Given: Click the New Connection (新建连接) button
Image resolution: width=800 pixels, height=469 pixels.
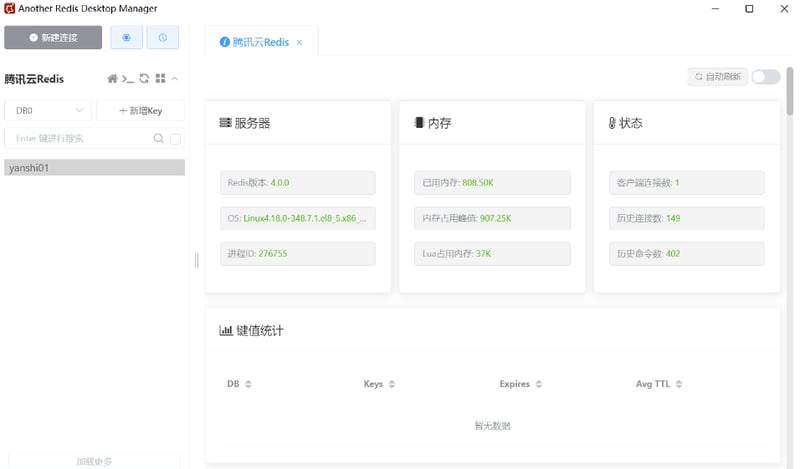Looking at the screenshot, I should [x=53, y=37].
